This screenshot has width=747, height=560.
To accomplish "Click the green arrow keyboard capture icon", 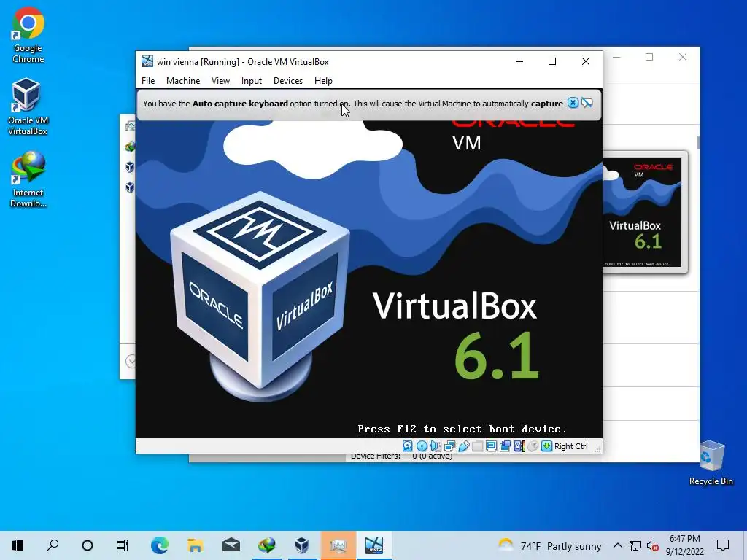I will click(x=547, y=446).
